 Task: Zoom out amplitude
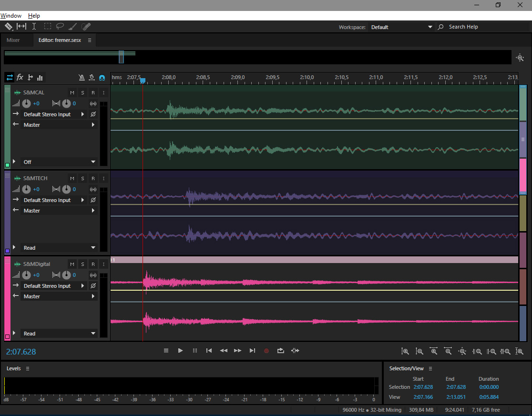[x=419, y=351]
